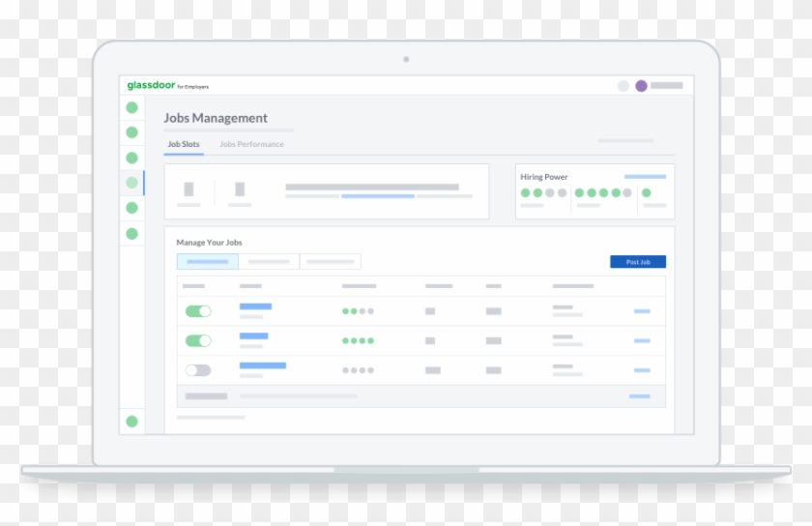This screenshot has width=812, height=526.
Task: Click the sidebar icon just above the gap
Action: (131, 233)
